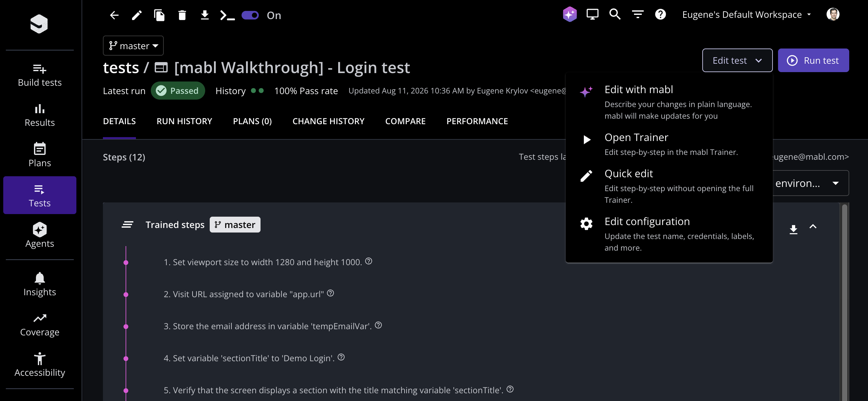The width and height of the screenshot is (868, 401).
Task: Open Coverage in the sidebar
Action: tap(40, 325)
